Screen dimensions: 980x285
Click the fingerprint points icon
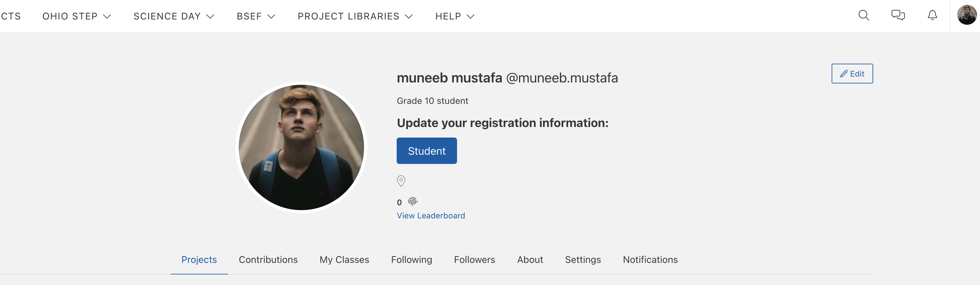pos(413,202)
